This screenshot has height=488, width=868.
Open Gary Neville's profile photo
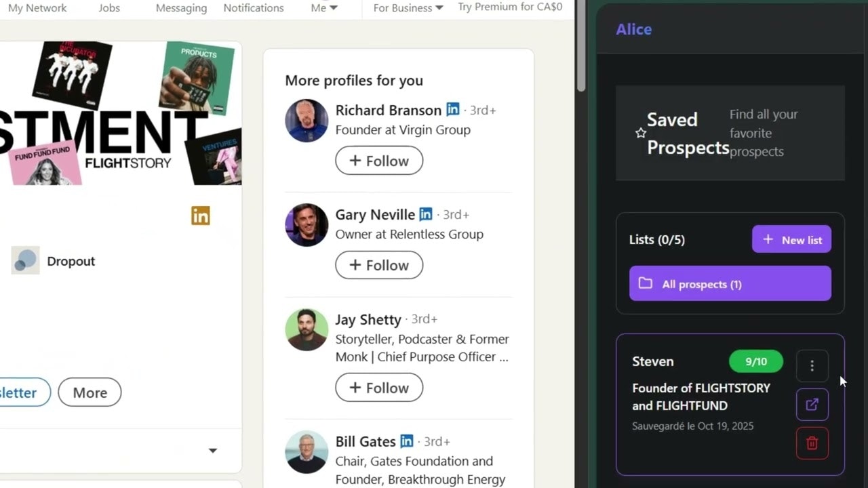tap(307, 225)
